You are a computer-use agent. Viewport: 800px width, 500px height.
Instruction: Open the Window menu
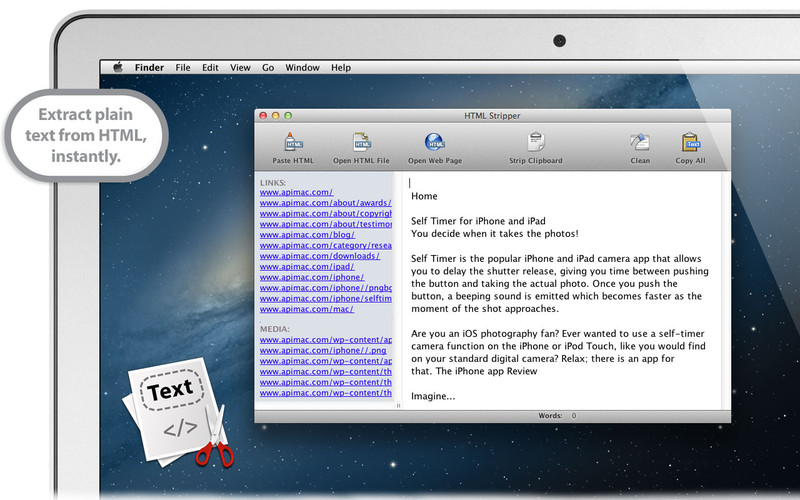point(302,67)
